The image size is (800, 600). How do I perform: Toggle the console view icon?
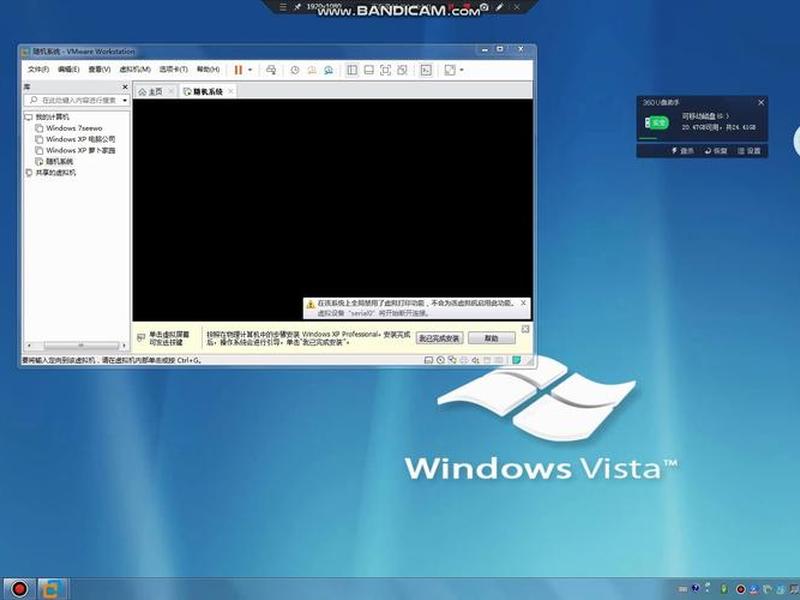(426, 70)
